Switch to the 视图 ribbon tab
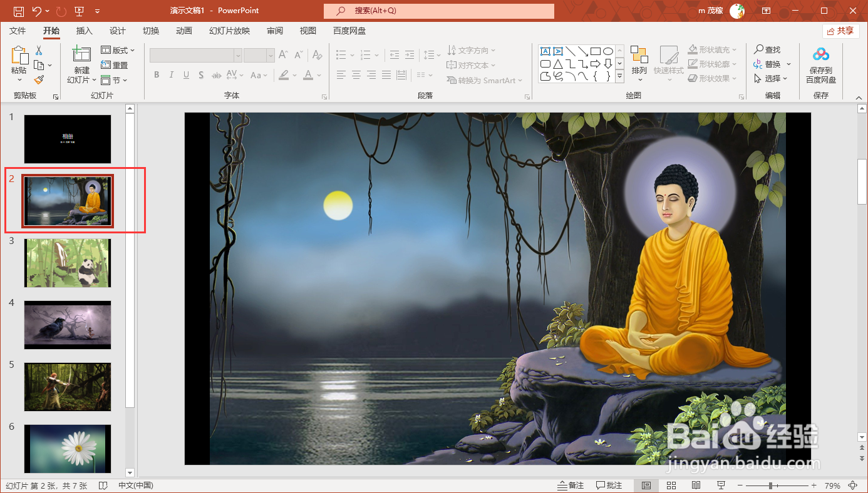The image size is (868, 493). (307, 30)
